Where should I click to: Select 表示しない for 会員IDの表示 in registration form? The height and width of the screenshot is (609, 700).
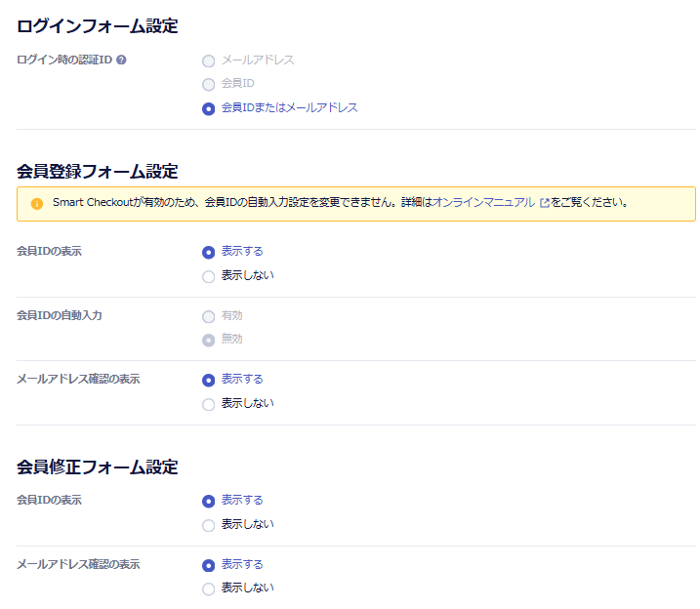tap(209, 276)
